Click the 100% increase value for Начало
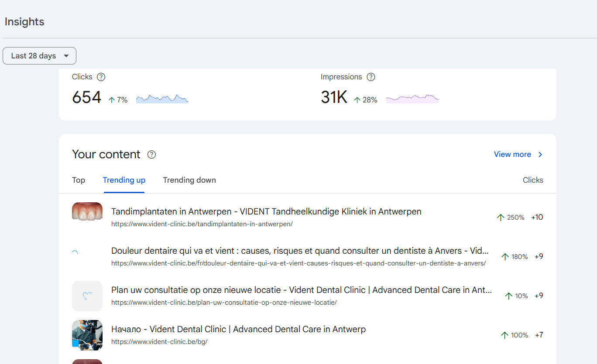The height and width of the screenshot is (364, 597). [520, 335]
